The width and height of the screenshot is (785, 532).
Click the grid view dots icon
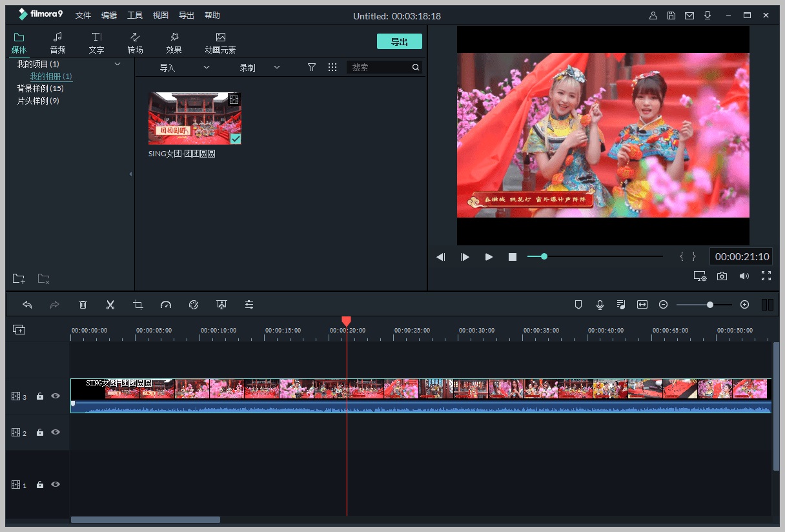point(332,67)
